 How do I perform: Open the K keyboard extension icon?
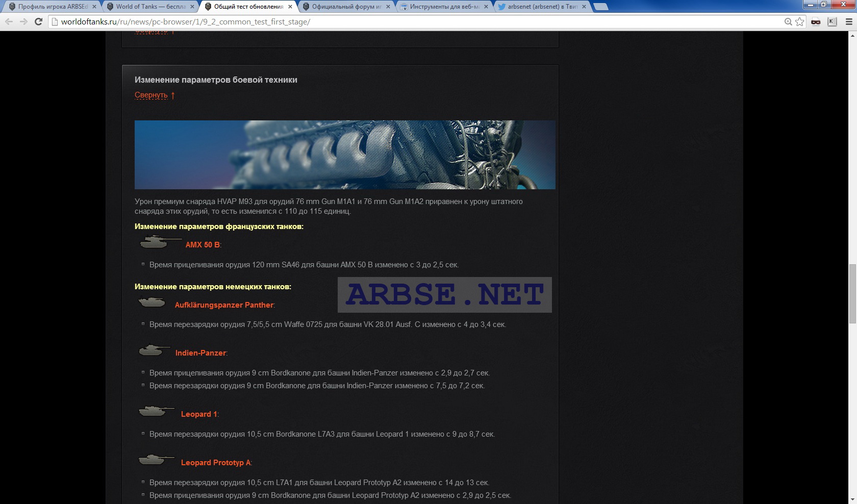[832, 22]
